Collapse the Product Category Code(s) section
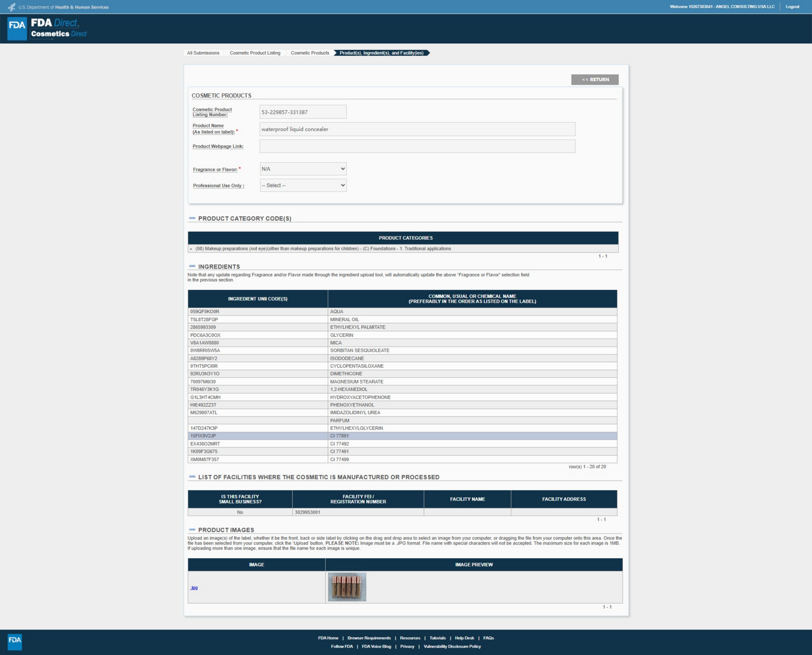812x655 pixels. click(192, 218)
